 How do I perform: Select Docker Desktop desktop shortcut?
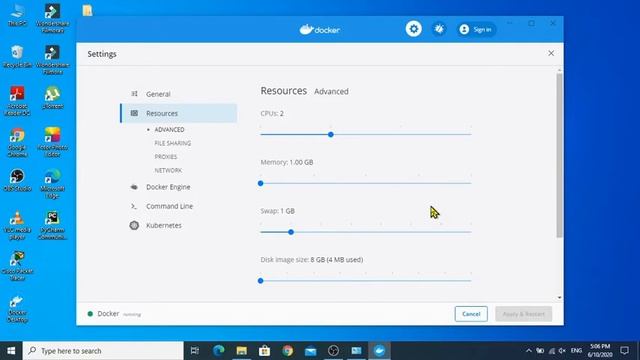(x=17, y=309)
